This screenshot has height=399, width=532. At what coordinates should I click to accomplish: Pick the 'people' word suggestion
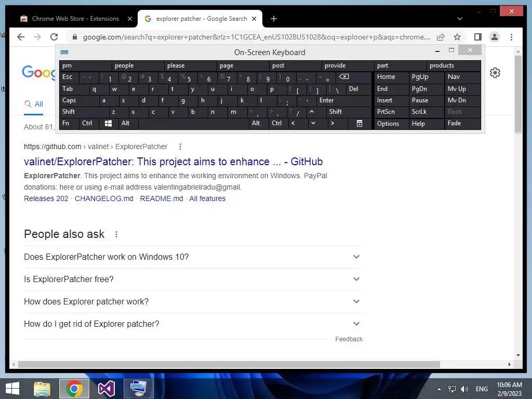tap(138, 65)
